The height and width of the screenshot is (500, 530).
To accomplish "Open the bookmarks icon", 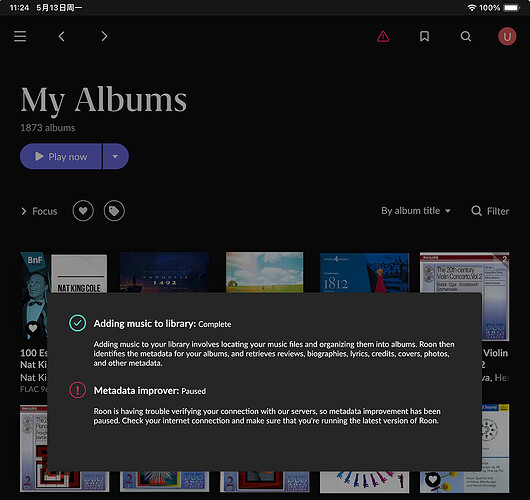I will click(424, 36).
